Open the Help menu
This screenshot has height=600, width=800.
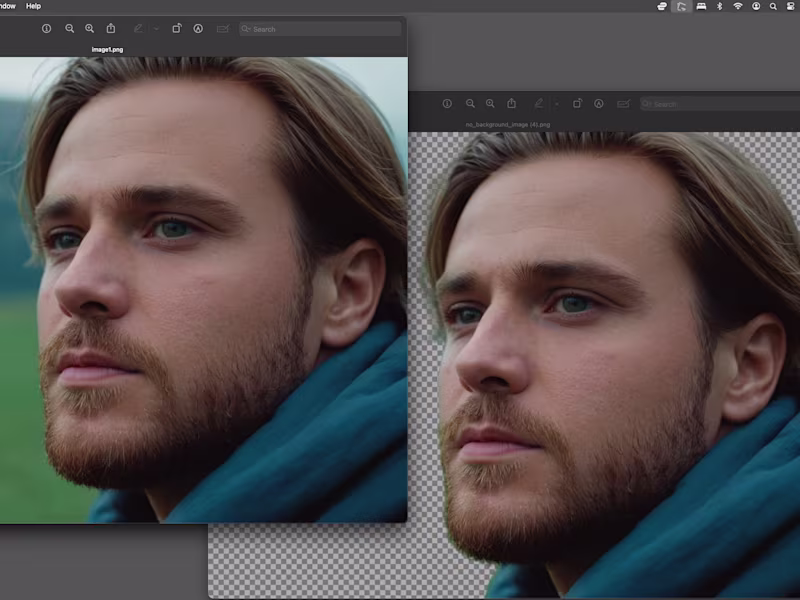pos(33,6)
